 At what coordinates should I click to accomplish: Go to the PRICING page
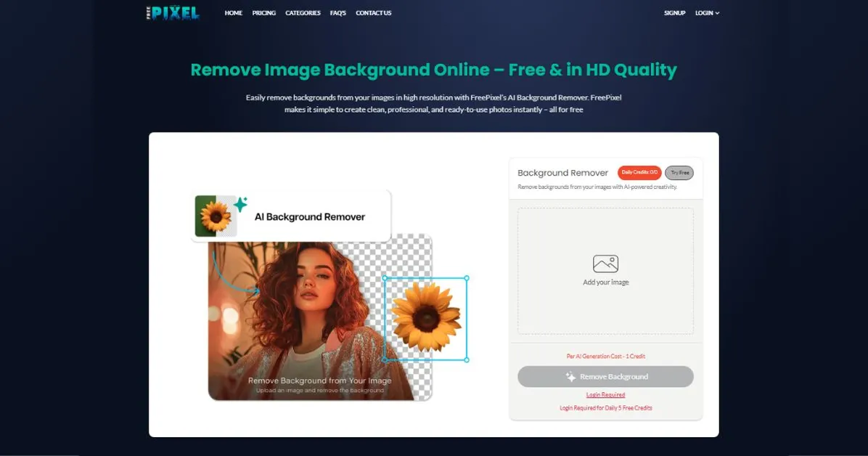(x=264, y=13)
